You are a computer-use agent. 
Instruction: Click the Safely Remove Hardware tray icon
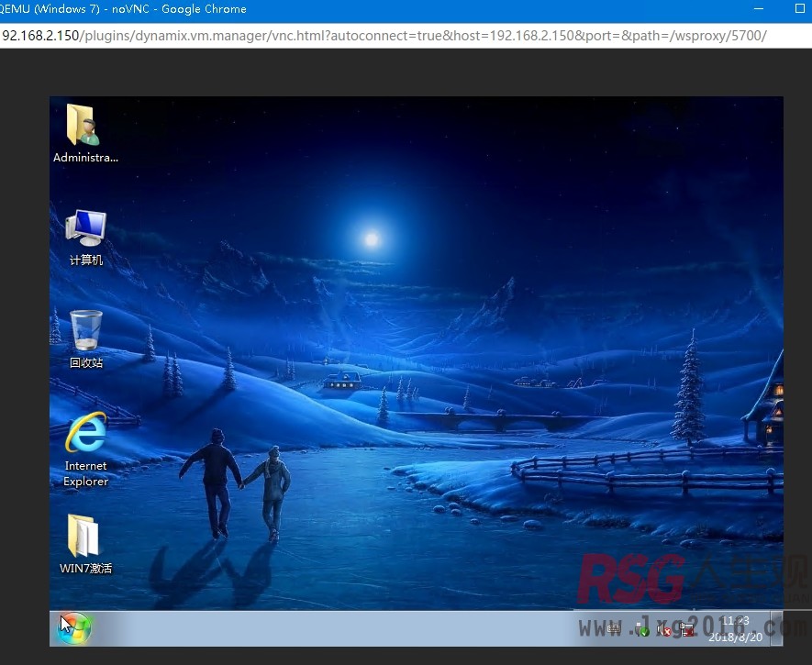pyautogui.click(x=642, y=629)
